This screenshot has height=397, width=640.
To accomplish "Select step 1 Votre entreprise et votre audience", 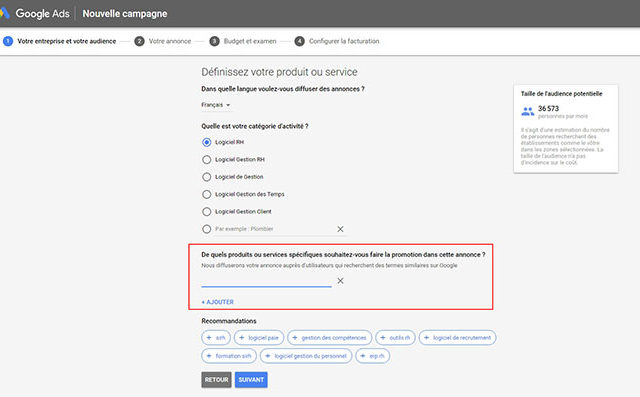I will pyautogui.click(x=60, y=41).
